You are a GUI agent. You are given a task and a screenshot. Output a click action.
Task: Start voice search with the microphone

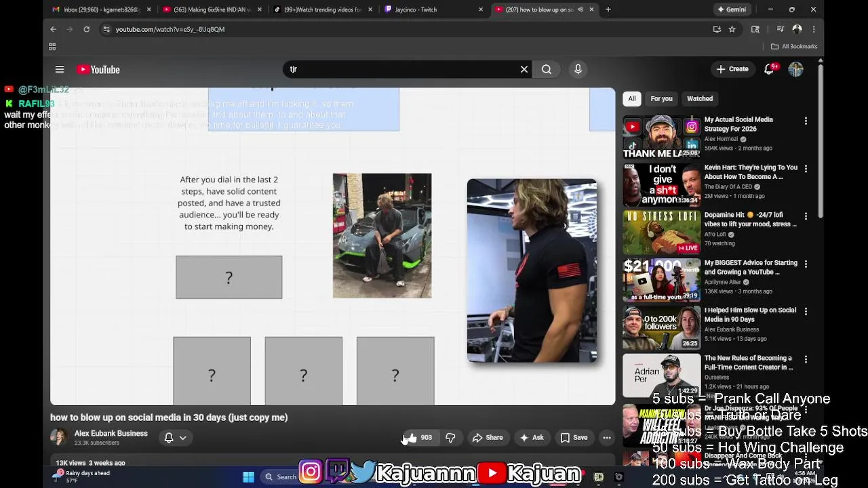tap(578, 69)
